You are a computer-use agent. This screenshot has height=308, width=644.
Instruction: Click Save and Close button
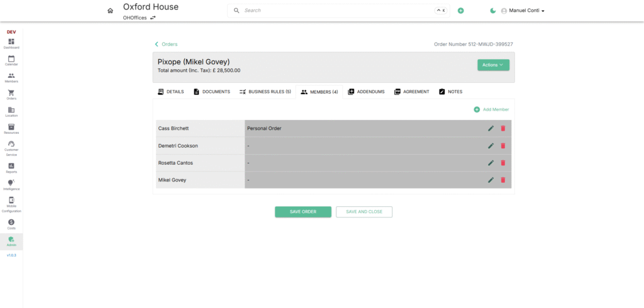364,212
